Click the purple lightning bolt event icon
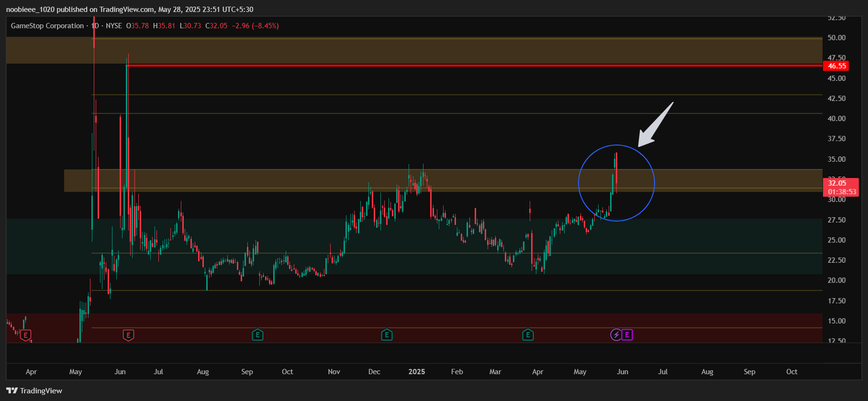 pyautogui.click(x=616, y=335)
